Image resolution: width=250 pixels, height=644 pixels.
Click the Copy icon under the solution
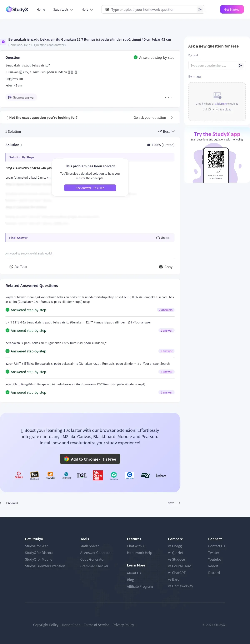[x=161, y=267]
